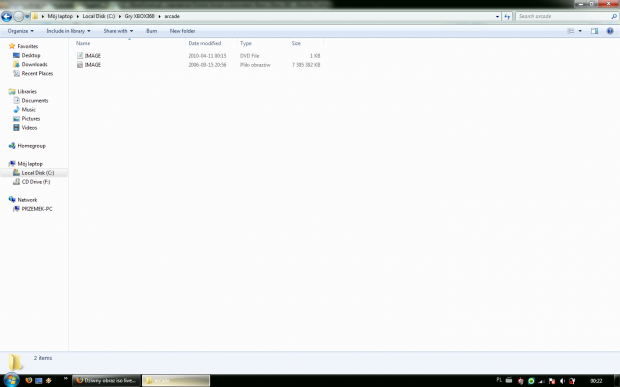Click the DVD File type cell

coord(250,56)
